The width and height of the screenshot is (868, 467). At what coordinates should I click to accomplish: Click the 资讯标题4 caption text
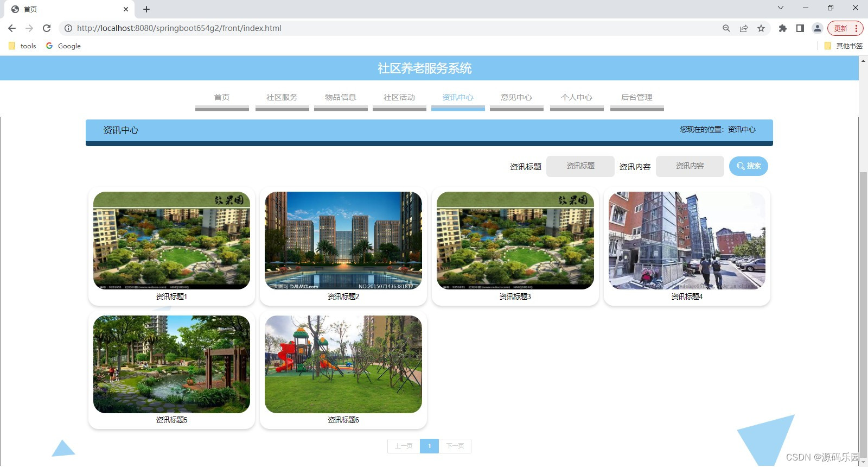pos(687,297)
